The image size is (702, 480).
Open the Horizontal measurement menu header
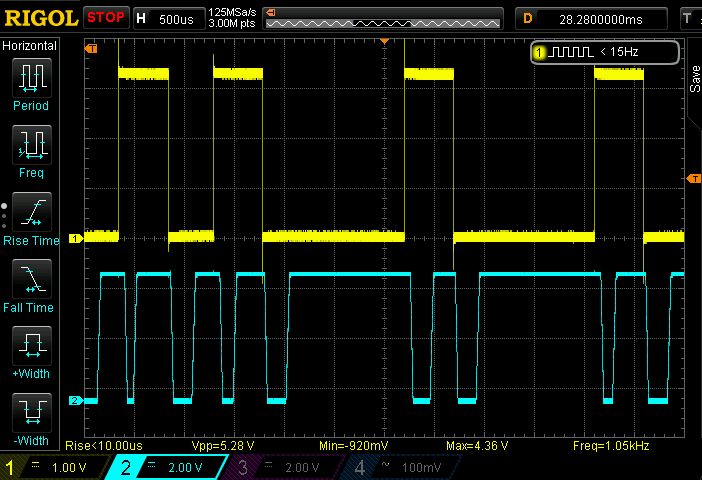coord(31,46)
